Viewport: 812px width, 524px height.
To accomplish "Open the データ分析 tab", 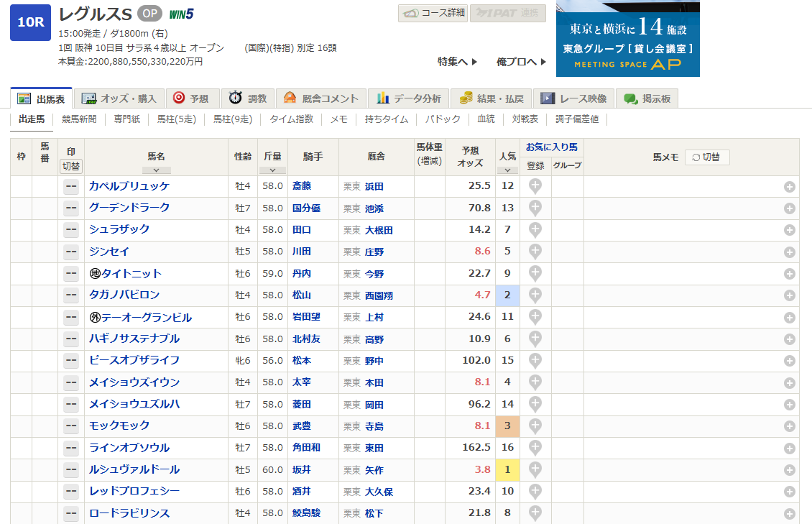I will 410,98.
